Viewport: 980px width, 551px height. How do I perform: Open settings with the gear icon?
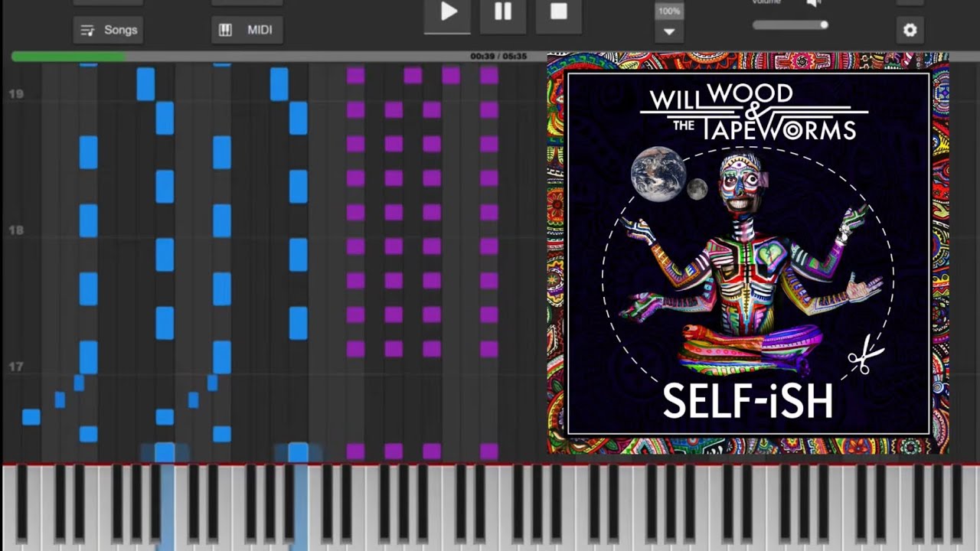pyautogui.click(x=910, y=30)
